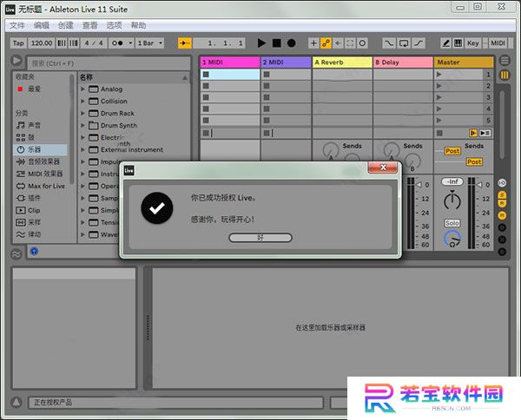Image resolution: width=521 pixels, height=420 pixels.
Task: Click the Punch-In switch icon
Action: coord(389,43)
